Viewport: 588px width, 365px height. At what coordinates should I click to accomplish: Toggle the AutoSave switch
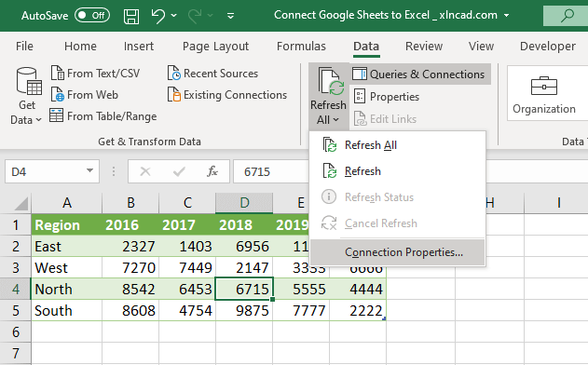(92, 16)
